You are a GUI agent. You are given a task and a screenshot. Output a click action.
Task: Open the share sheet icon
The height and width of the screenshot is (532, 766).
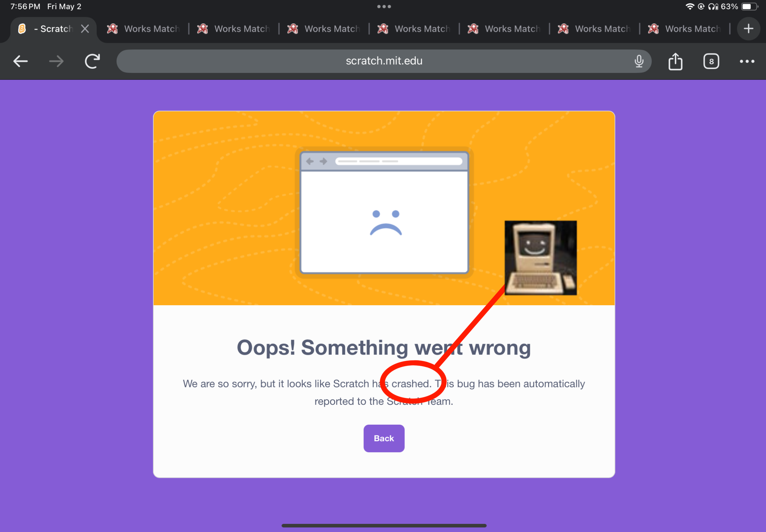[675, 61]
